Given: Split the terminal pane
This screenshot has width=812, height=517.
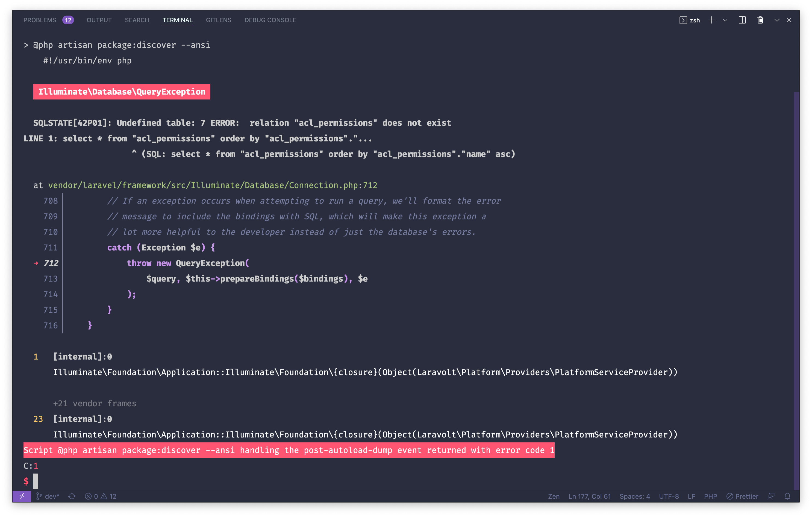Looking at the screenshot, I should (742, 20).
